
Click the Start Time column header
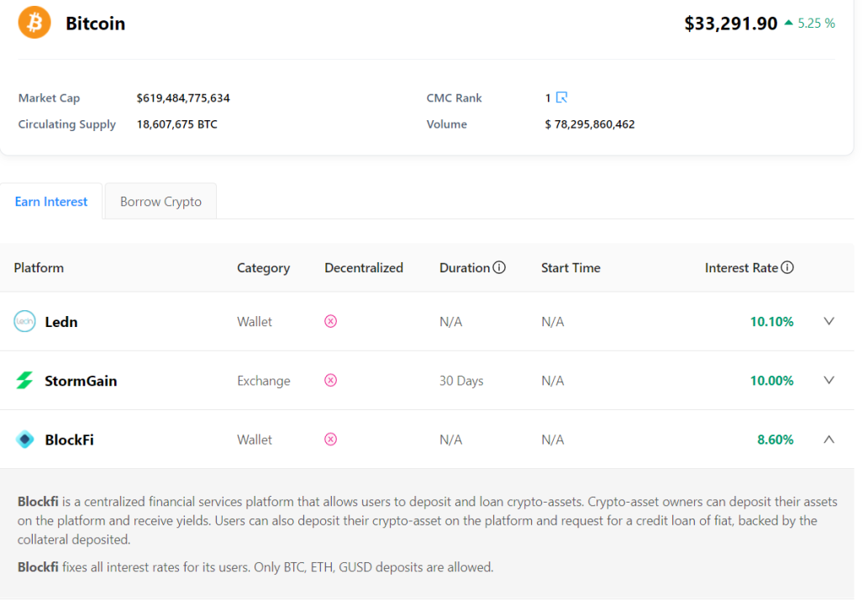(x=571, y=268)
